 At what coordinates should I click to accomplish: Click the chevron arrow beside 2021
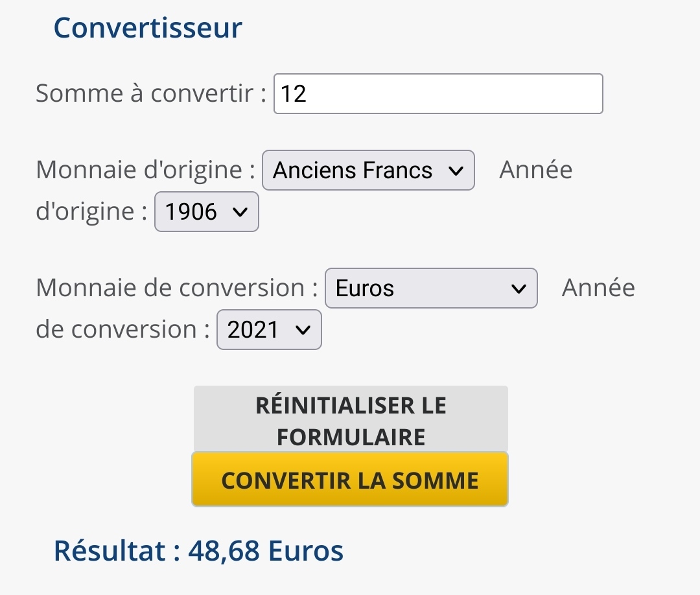303,330
